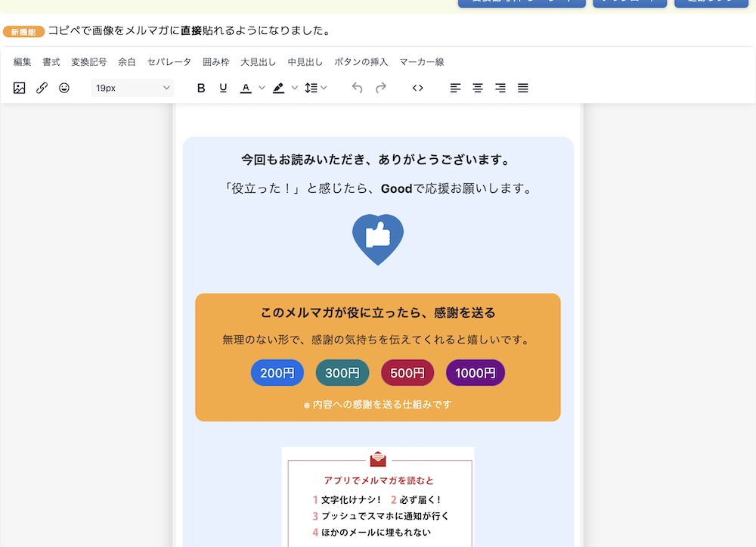The width and height of the screenshot is (756, 547).
Task: Align text to the right
Action: [500, 88]
